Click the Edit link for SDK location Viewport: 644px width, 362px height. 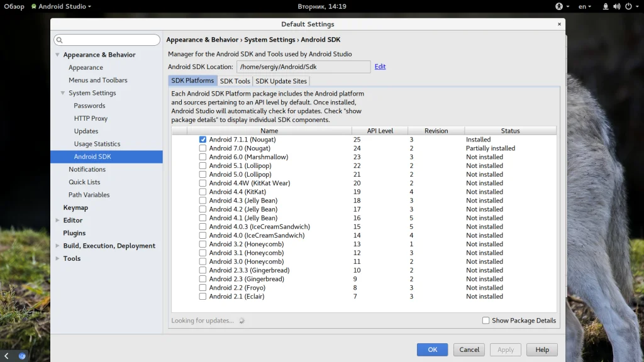380,67
